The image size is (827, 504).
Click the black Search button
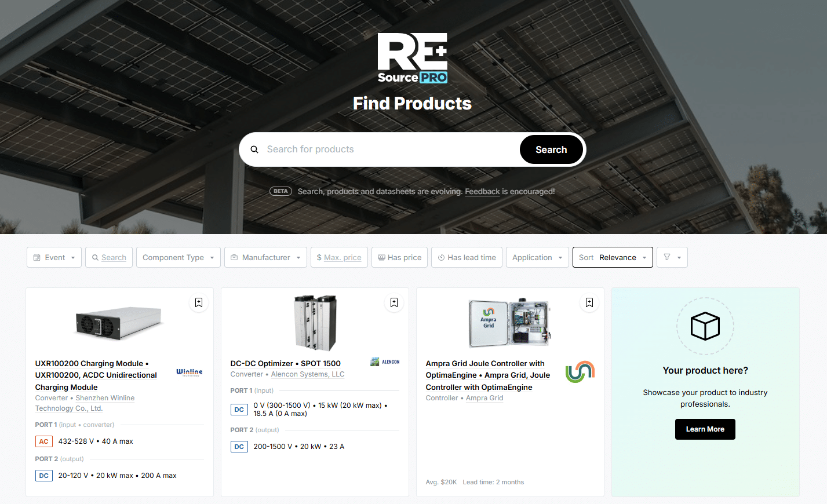point(551,149)
